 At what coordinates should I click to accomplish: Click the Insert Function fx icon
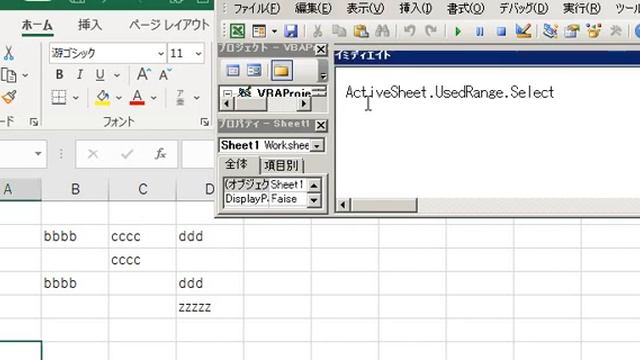[160, 154]
